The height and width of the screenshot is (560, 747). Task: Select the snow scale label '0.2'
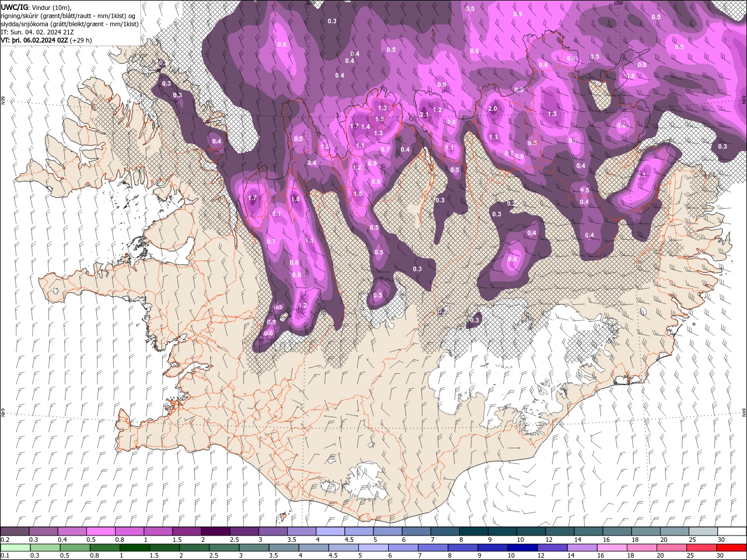(5, 540)
